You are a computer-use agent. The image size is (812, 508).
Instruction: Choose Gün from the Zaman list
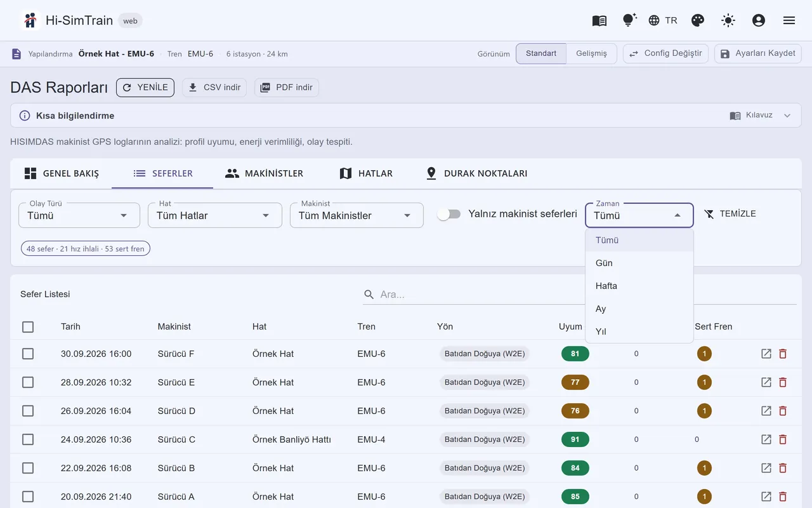(x=639, y=263)
